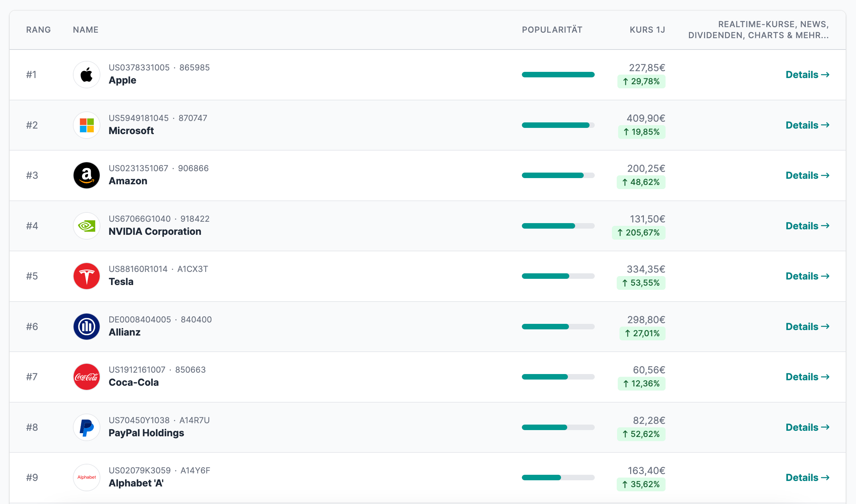Select the Amazon stock name
Screen dimensions: 856x504
coord(128,181)
